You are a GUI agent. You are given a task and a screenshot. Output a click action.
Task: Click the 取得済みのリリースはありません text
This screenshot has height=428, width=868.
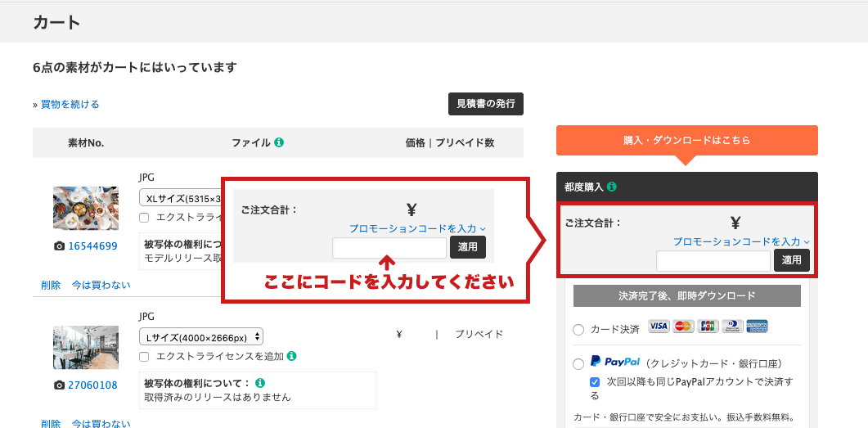click(218, 397)
